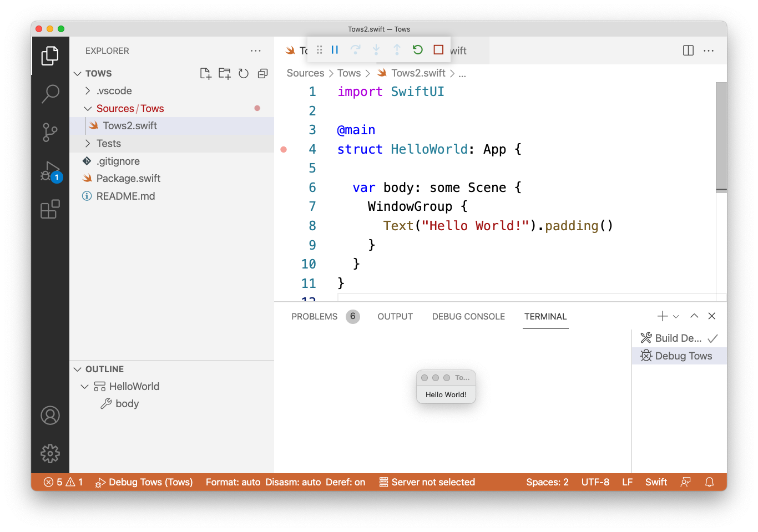Close the bottom panel
Viewport: 758px width, 532px height.
(x=712, y=316)
